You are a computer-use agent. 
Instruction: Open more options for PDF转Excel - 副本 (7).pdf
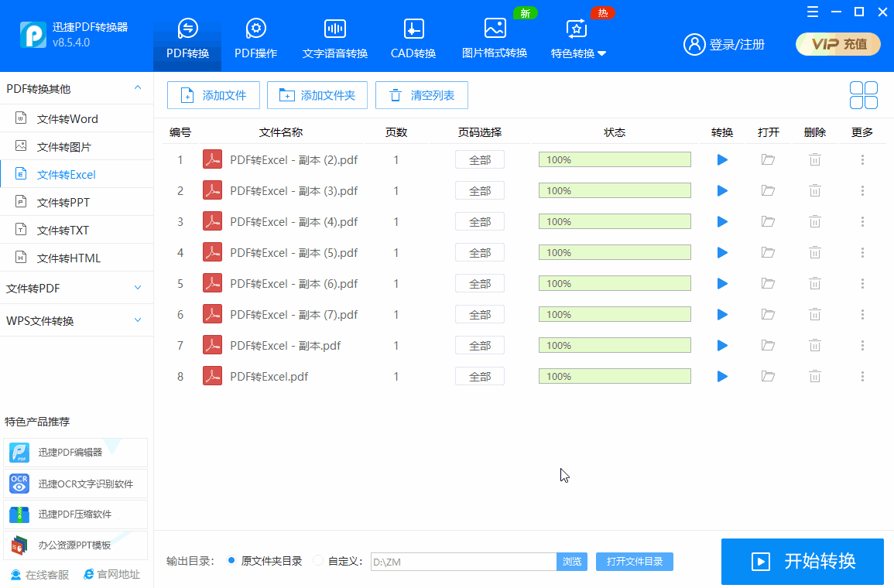862,314
